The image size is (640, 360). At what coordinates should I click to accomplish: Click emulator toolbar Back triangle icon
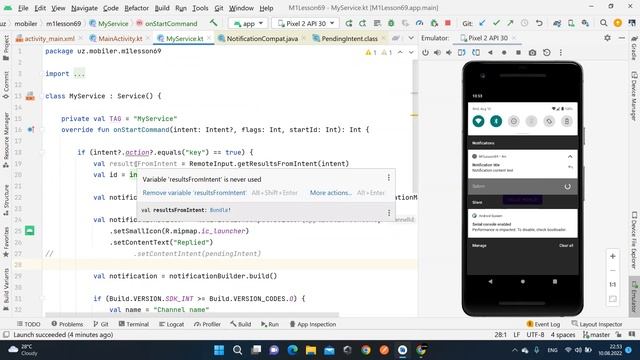coord(490,53)
